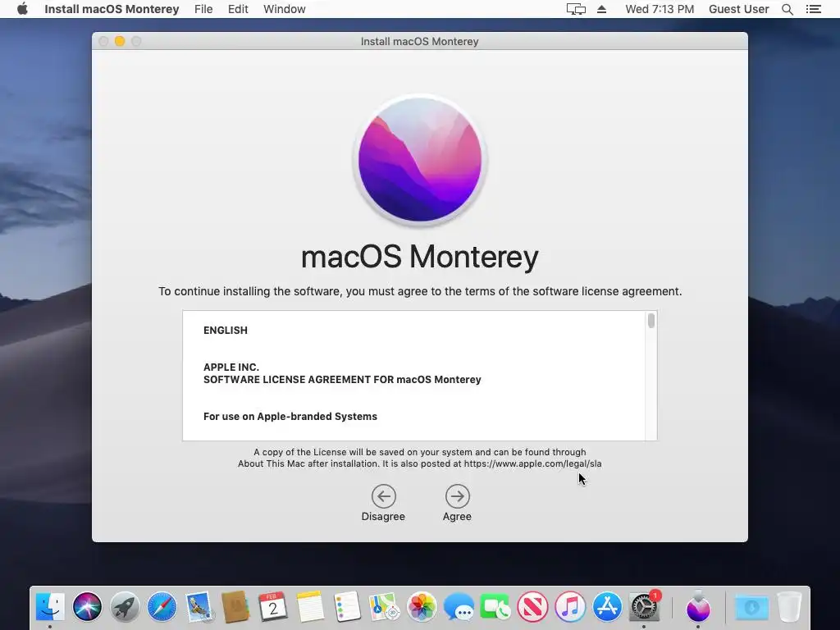This screenshot has height=630, width=840.
Task: Open the Window menu
Action: pyautogui.click(x=285, y=9)
